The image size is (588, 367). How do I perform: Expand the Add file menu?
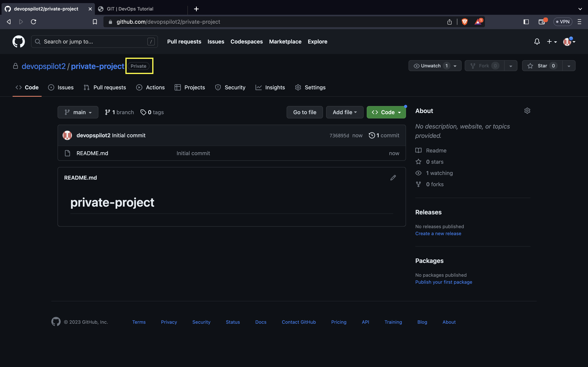(345, 112)
